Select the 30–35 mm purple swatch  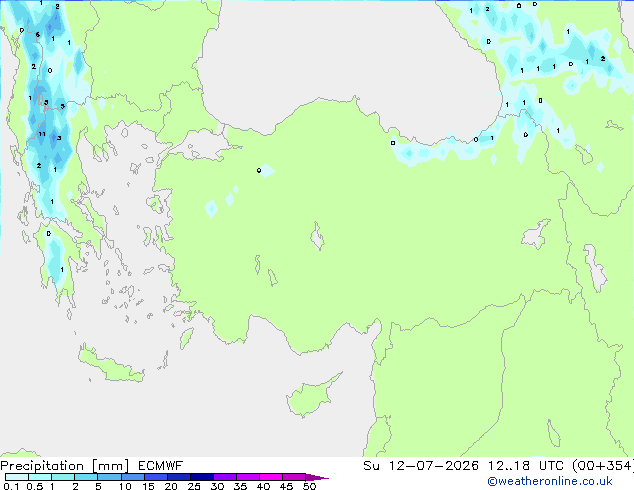click(x=225, y=477)
